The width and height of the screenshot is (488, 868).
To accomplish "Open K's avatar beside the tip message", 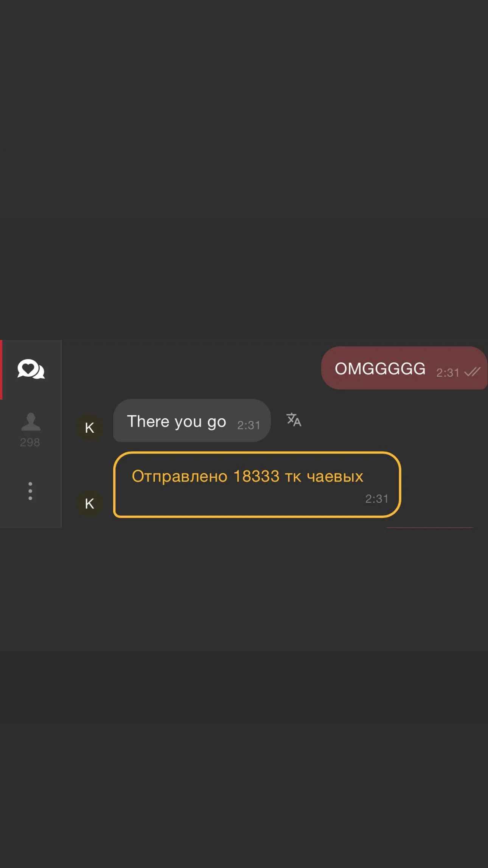I will click(x=90, y=503).
